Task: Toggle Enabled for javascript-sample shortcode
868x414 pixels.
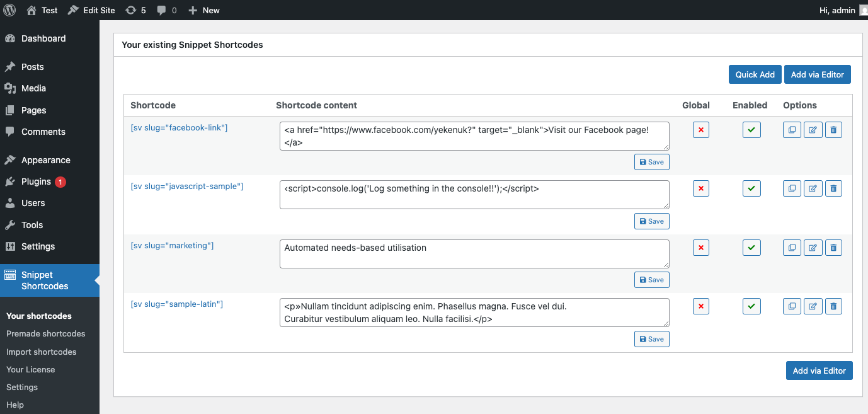Action: coord(751,188)
